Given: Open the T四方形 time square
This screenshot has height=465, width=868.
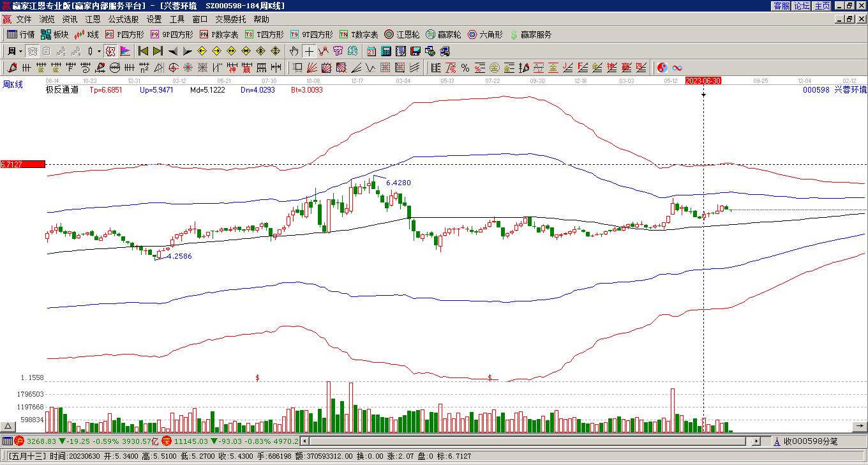Looking at the screenshot, I should (264, 34).
